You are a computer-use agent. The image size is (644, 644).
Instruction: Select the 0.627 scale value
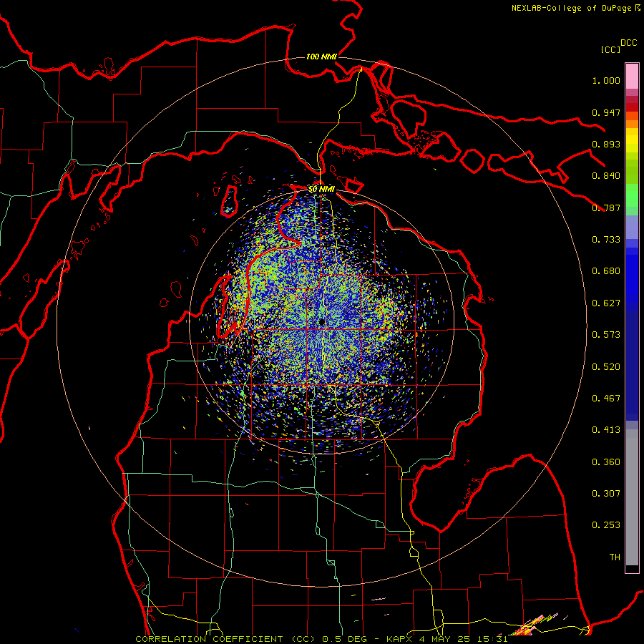pyautogui.click(x=606, y=303)
